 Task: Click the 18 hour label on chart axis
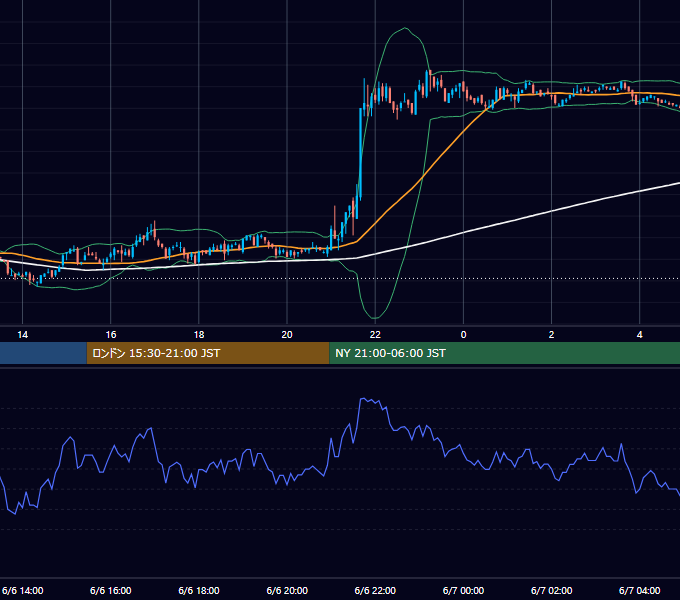199,335
